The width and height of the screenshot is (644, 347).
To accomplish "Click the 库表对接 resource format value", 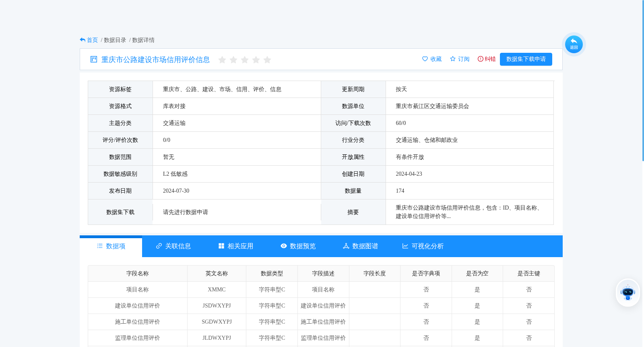I will click(174, 106).
